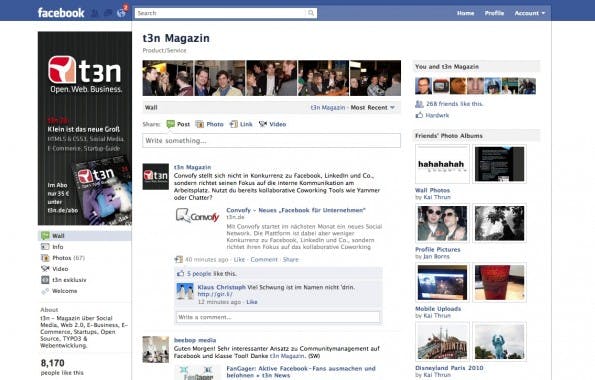Click the thumbs-up icon by 5 people like this
595x380 pixels.
click(x=180, y=273)
